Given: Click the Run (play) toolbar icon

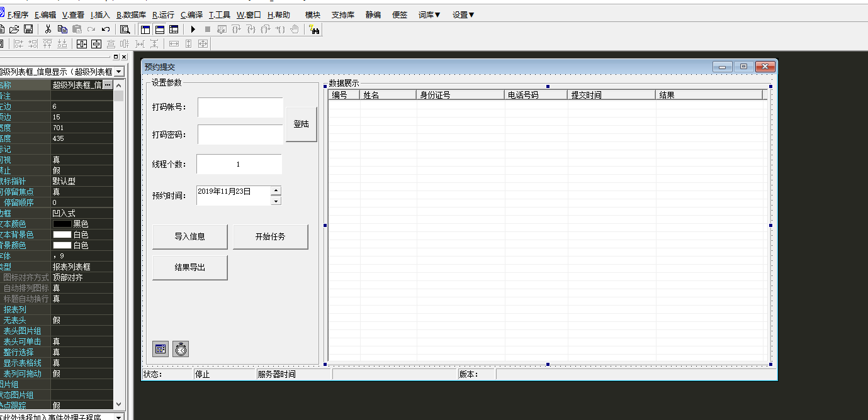Looking at the screenshot, I should coord(193,29).
